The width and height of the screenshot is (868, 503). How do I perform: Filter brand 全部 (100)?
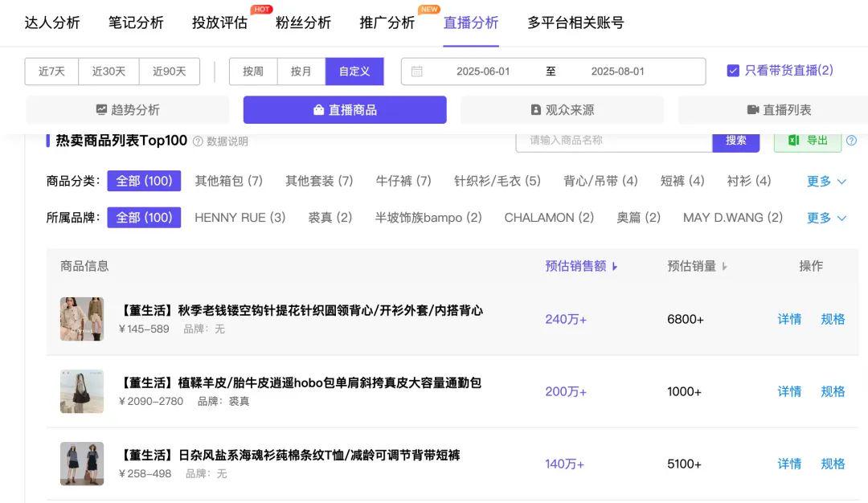point(144,218)
